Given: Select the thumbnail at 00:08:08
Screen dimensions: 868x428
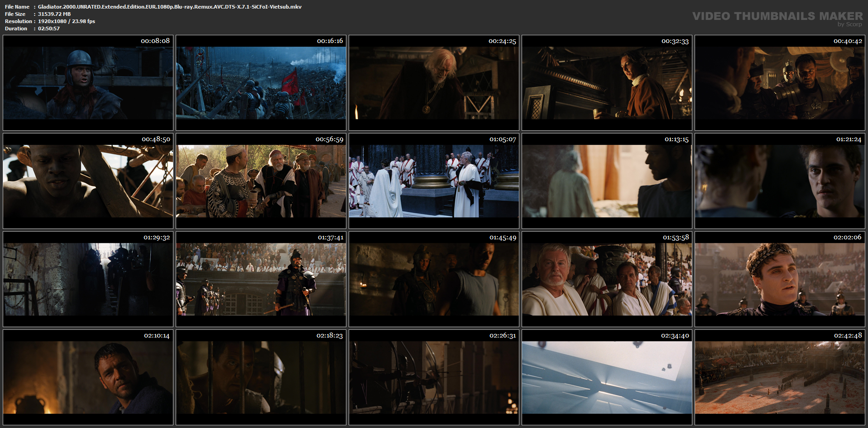Looking at the screenshot, I should point(88,83).
